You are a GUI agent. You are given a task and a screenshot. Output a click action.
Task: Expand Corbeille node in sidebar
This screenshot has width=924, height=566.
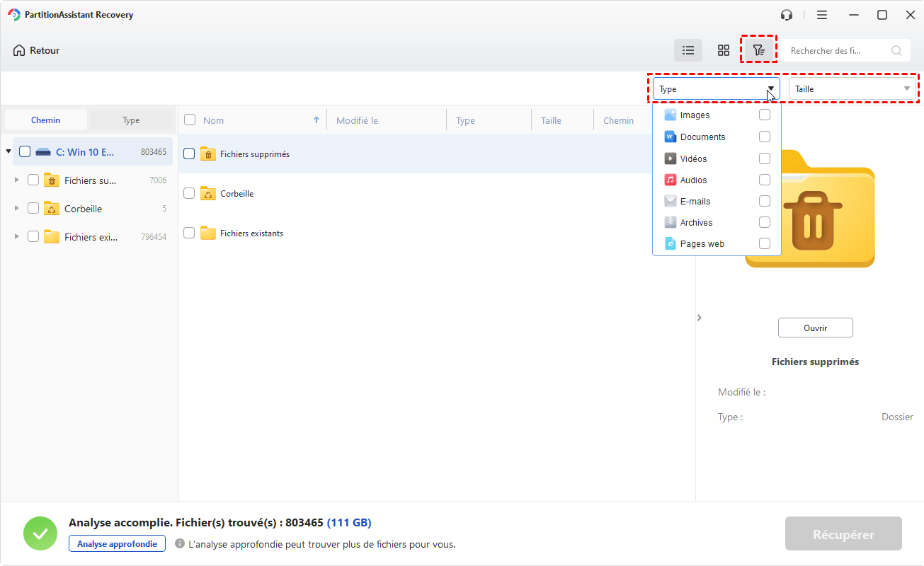pyautogui.click(x=17, y=209)
